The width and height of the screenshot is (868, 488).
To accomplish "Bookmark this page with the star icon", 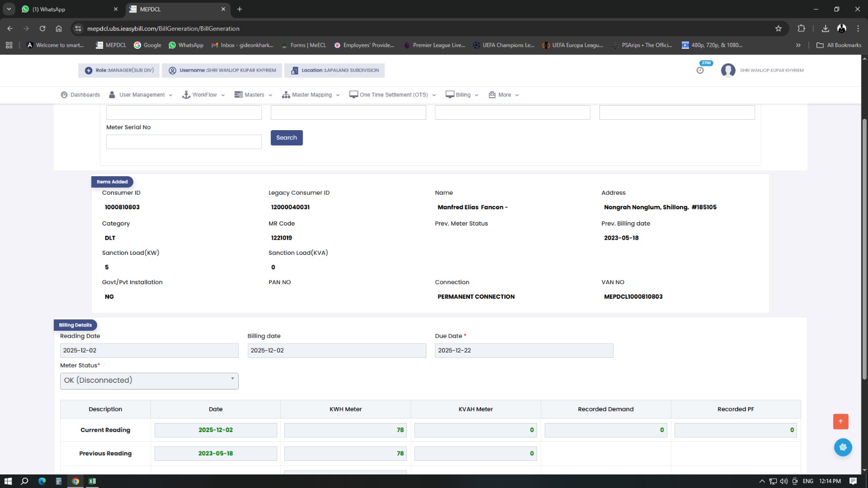I will click(x=778, y=29).
